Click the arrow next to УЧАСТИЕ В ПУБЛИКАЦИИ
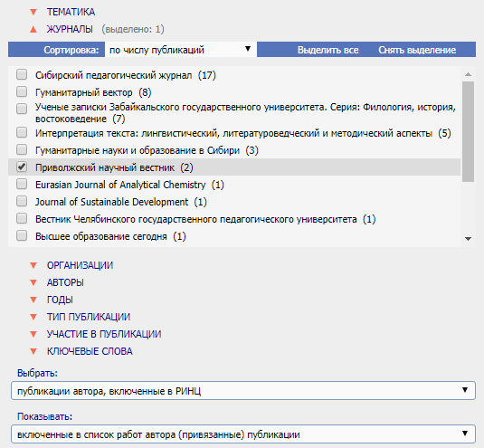Image resolution: width=484 pixels, height=448 pixels. pyautogui.click(x=33, y=334)
